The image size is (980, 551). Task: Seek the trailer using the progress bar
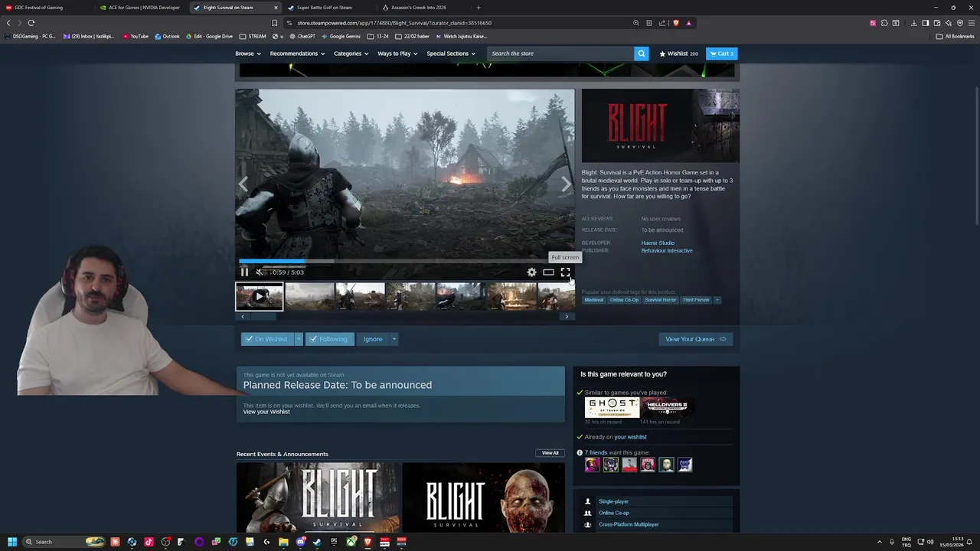(405, 262)
